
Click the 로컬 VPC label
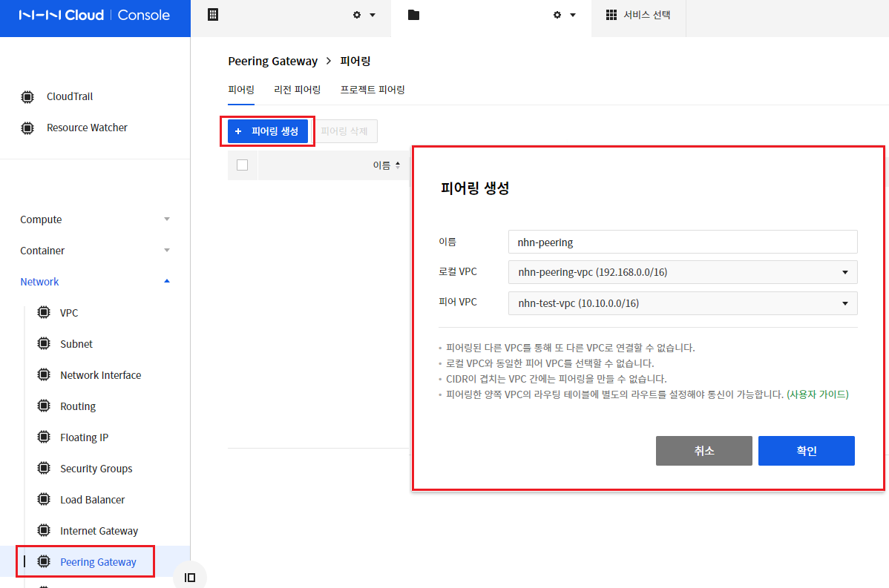coord(458,272)
